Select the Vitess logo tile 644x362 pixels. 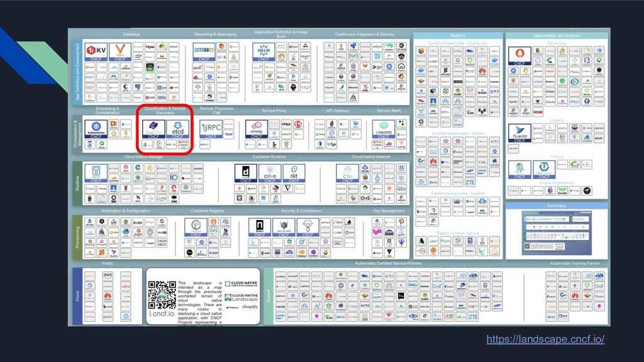pos(120,52)
